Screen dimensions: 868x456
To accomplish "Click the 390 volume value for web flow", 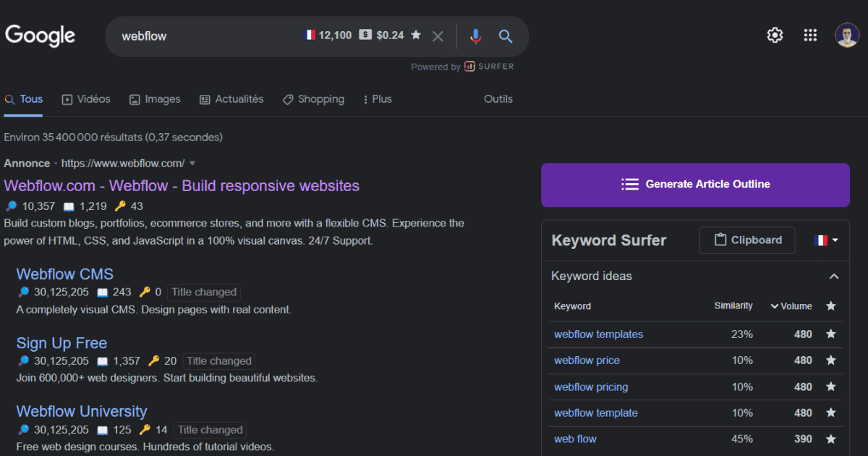I will click(x=803, y=439).
